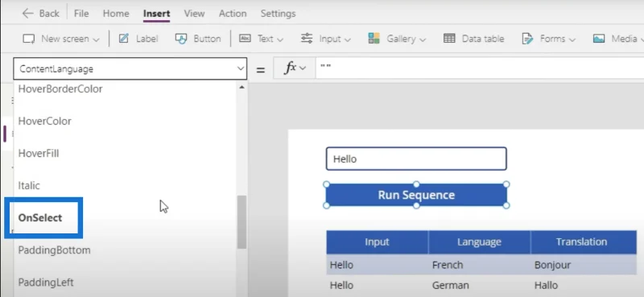The width and height of the screenshot is (644, 297).
Task: Select the Bonjour table cell
Action: click(584, 265)
